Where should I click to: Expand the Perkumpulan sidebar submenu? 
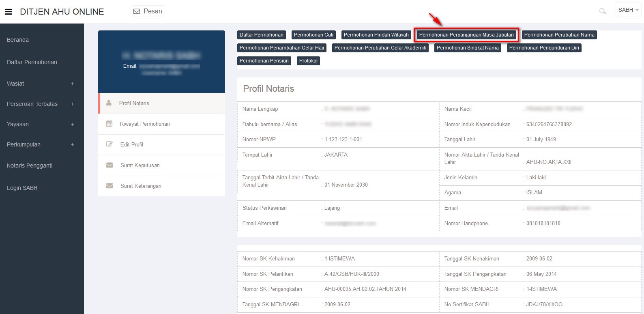pos(72,144)
